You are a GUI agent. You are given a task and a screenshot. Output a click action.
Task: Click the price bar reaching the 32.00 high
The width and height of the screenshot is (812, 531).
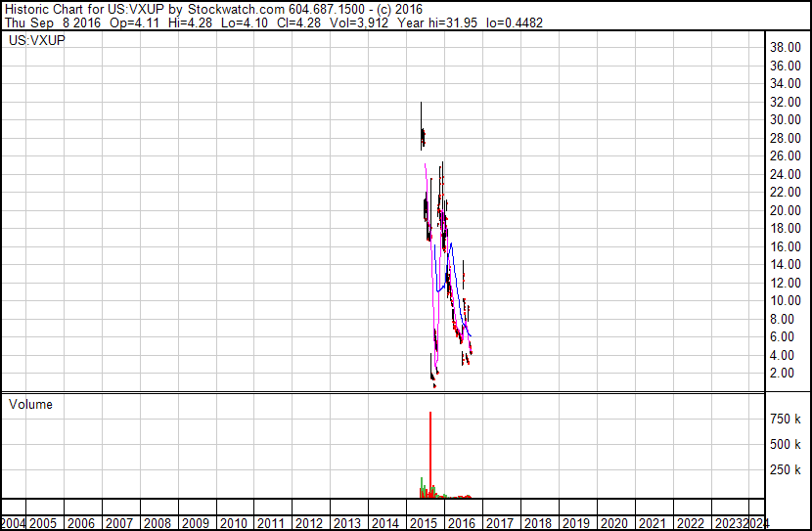421,126
